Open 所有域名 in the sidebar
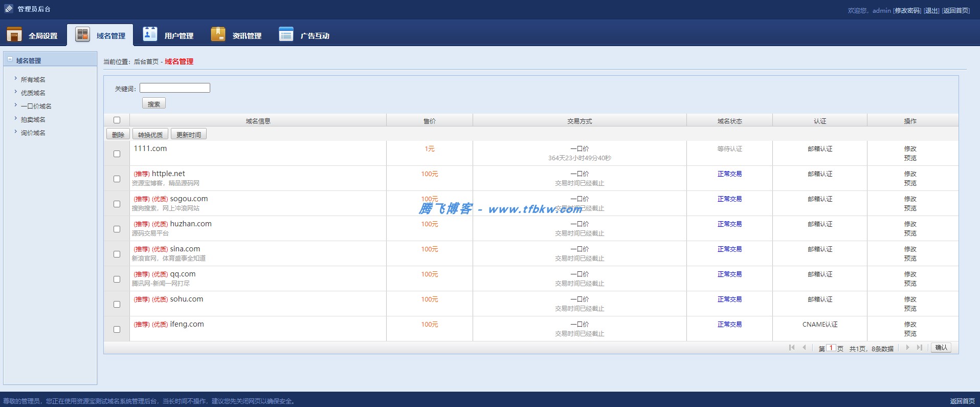Image resolution: width=980 pixels, height=407 pixels. pos(33,79)
